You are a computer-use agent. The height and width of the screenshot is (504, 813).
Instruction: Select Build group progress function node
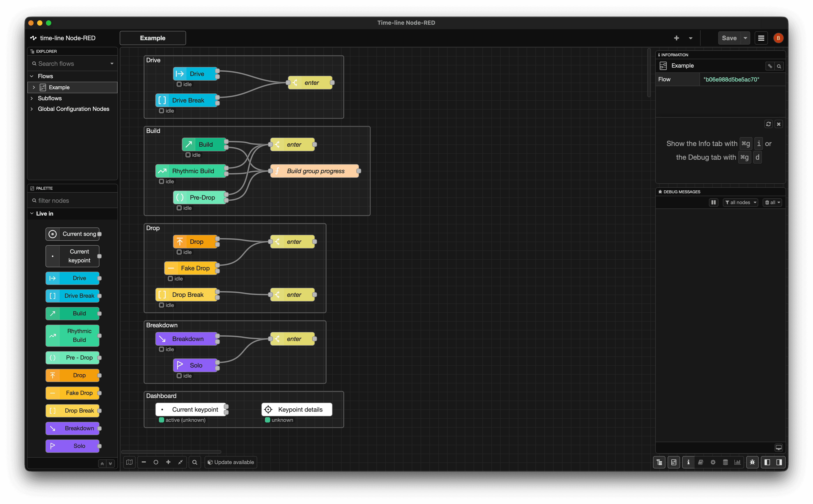tap(314, 171)
